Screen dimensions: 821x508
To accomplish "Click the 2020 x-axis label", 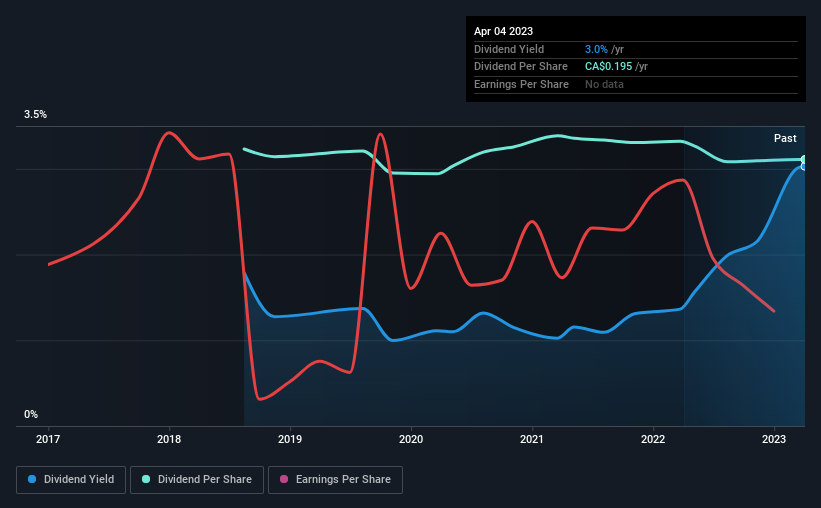I will [x=411, y=439].
